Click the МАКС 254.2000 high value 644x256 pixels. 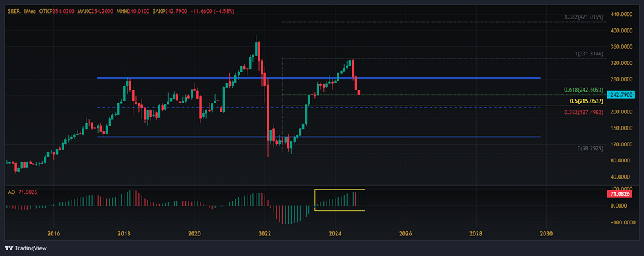point(95,12)
